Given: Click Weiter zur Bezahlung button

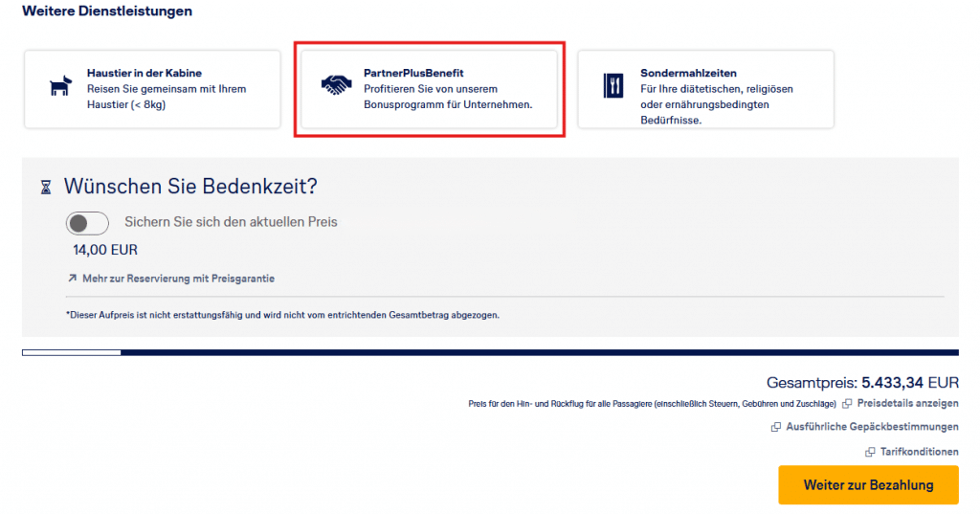Looking at the screenshot, I should point(868,484).
